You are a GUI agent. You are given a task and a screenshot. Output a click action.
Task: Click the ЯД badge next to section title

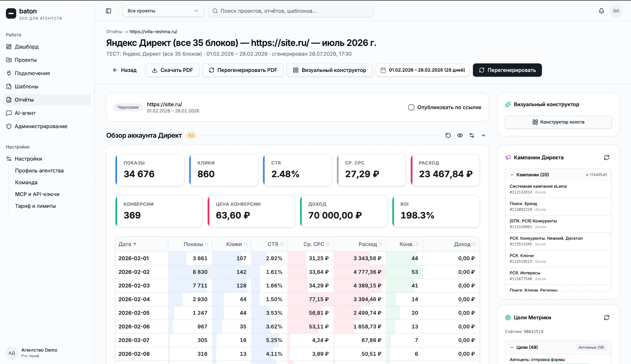pos(191,135)
